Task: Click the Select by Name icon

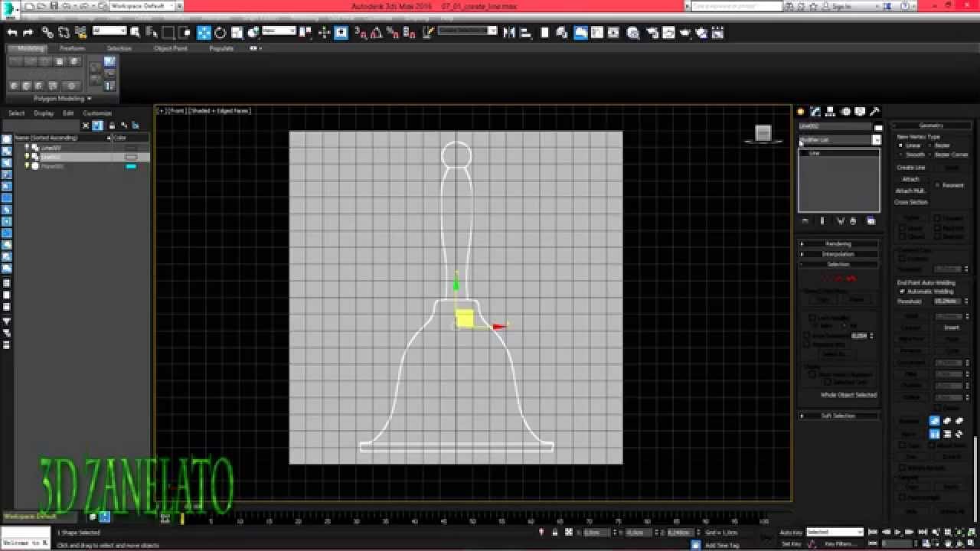Action: (151, 32)
